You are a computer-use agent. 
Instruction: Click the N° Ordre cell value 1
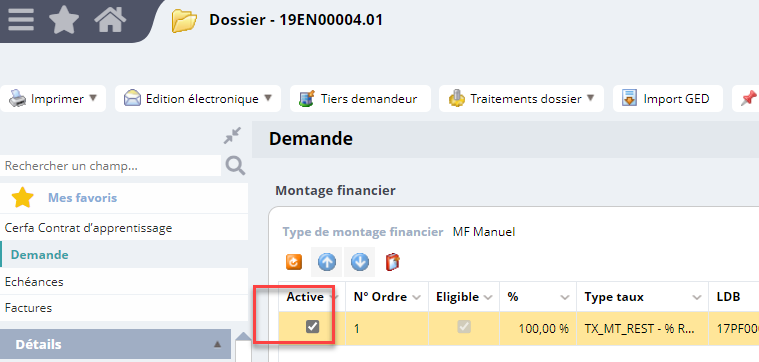point(387,328)
